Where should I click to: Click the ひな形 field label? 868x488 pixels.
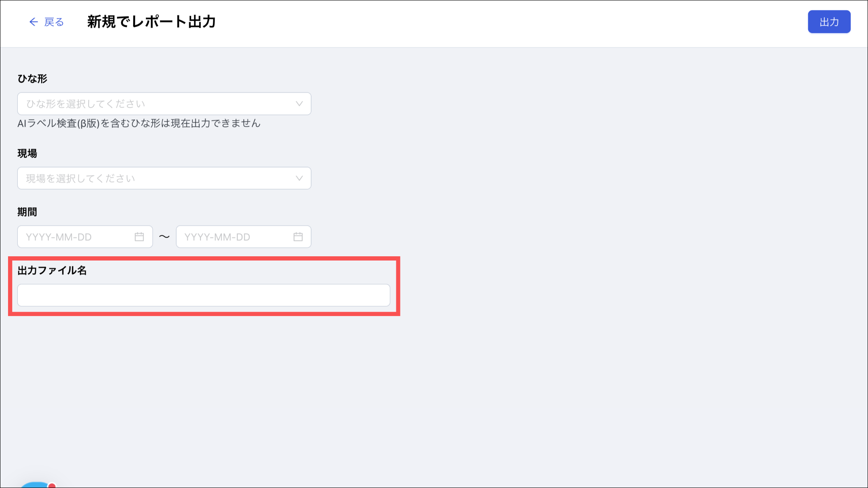[x=32, y=79]
